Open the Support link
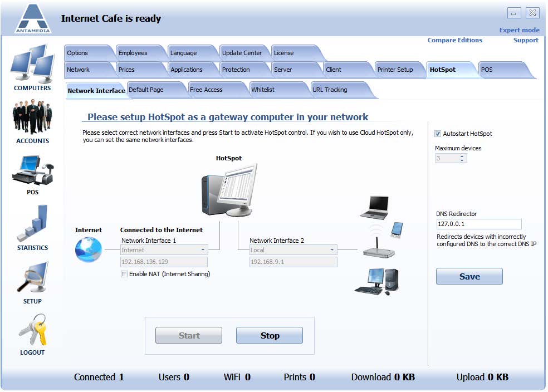Screen dimensions: 548x392 coord(526,40)
